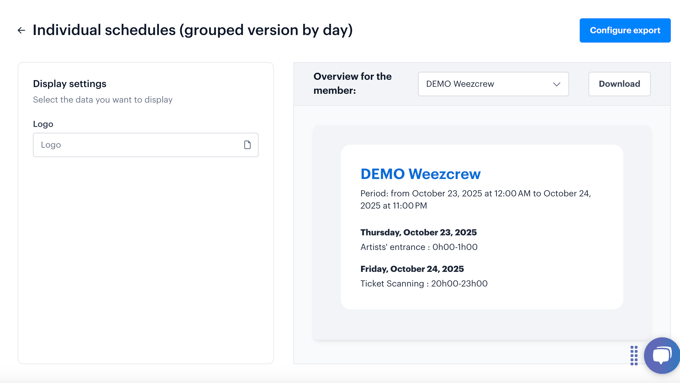
Task: Select the Friday, October 24, 2025 heading
Action: point(412,269)
